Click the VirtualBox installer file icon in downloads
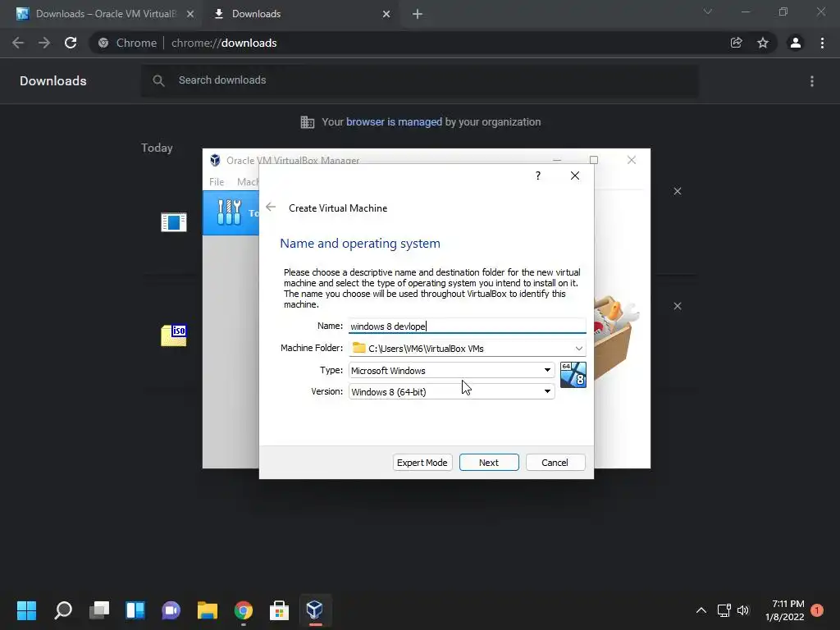Viewport: 840px width, 630px height. [174, 221]
